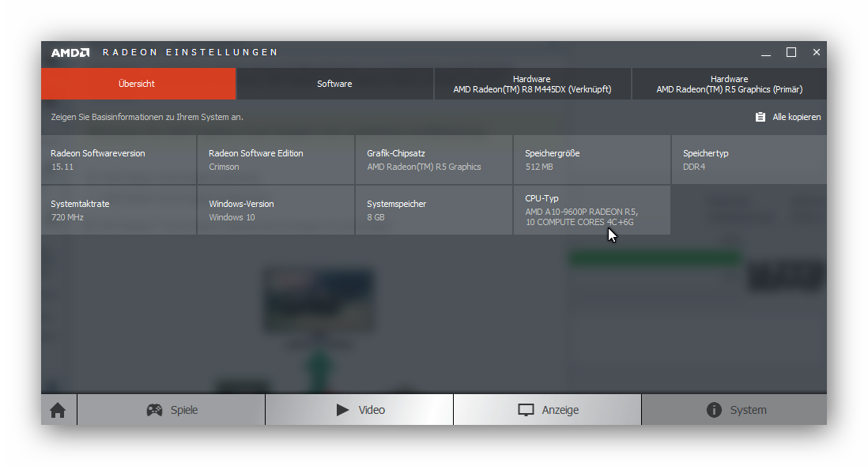
Task: Go to the Home icon in bottom bar
Action: 58,410
